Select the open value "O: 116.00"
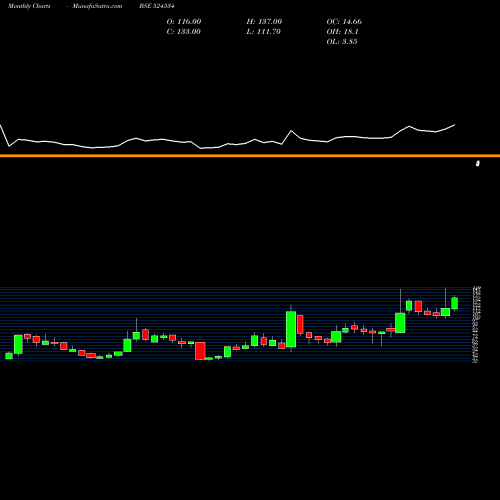The width and height of the screenshot is (500, 500). 184,22
